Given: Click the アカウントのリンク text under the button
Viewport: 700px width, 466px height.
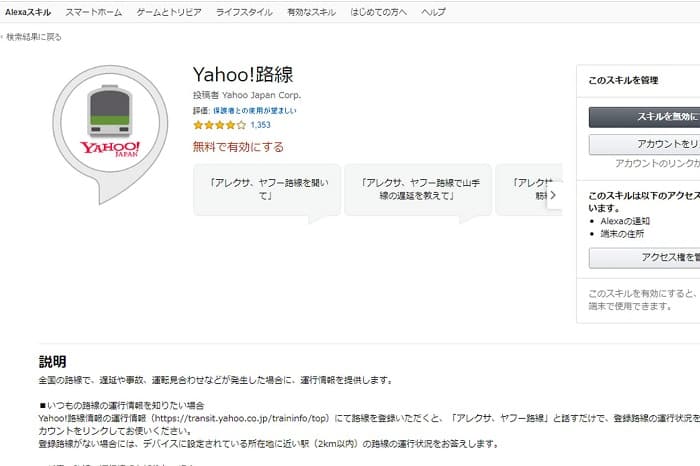Looking at the screenshot, I should pyautogui.click(x=657, y=163).
